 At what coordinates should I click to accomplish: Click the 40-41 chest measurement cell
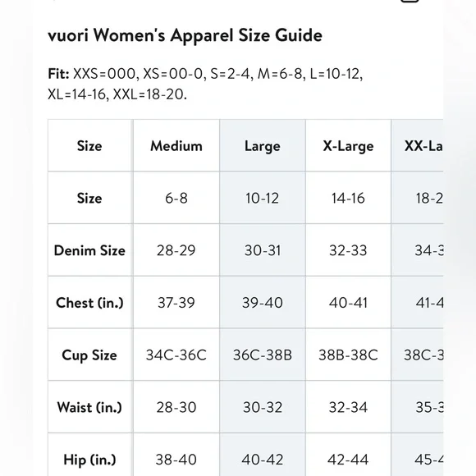[348, 302]
